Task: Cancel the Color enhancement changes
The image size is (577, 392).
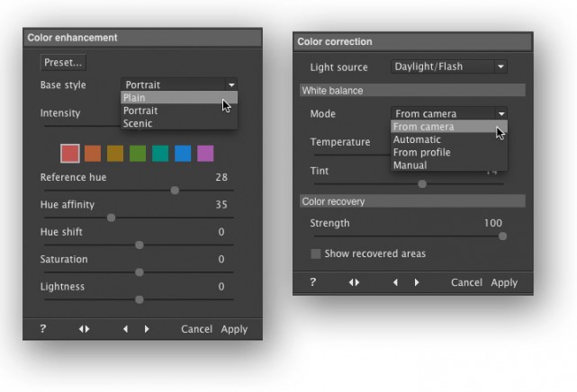Action: (x=196, y=329)
